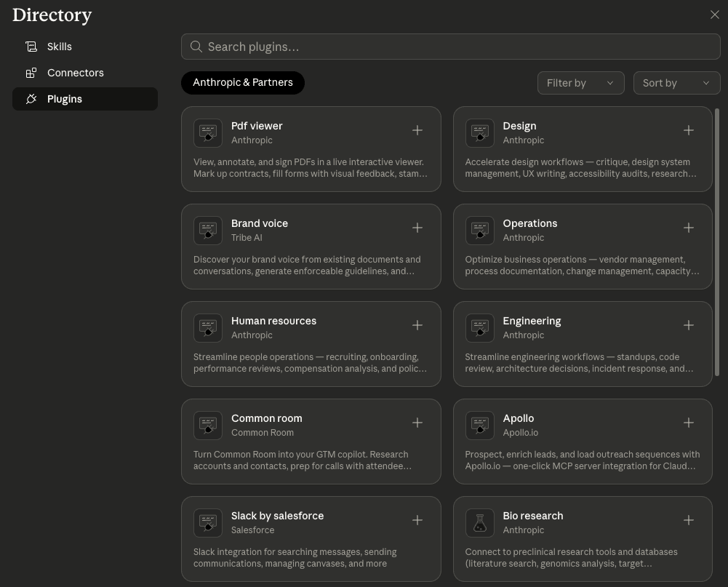Click the Pdf viewer plugin icon
The image size is (728, 587).
208,133
